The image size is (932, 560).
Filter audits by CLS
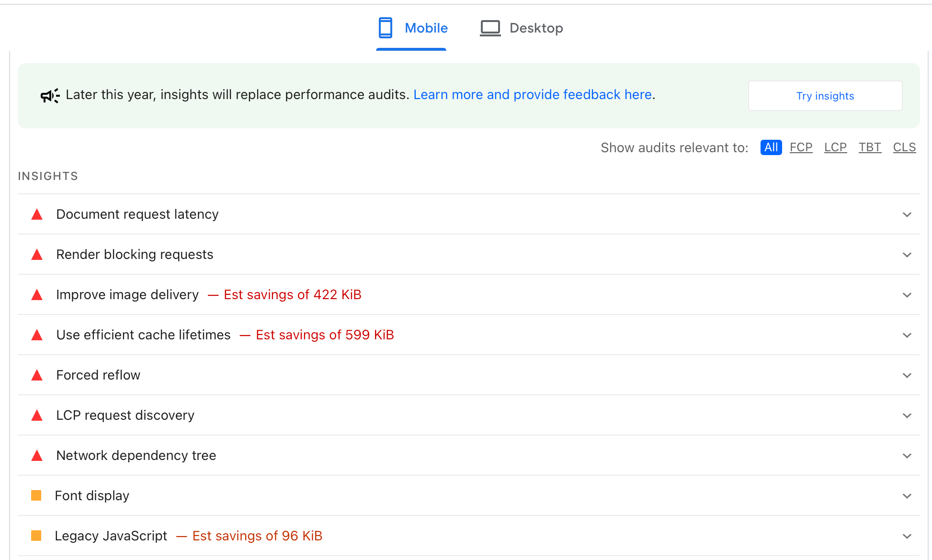tap(905, 147)
